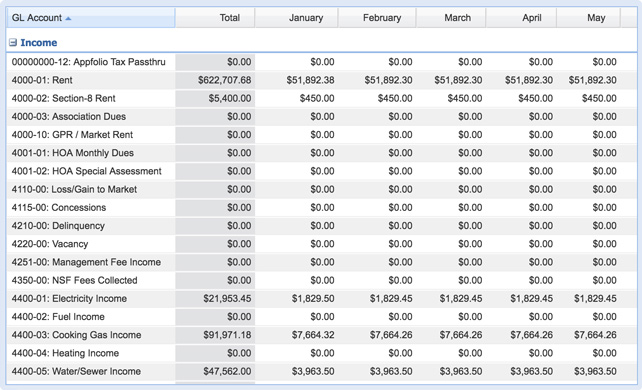642x390 pixels.
Task: Select the February column header
Action: point(377,18)
